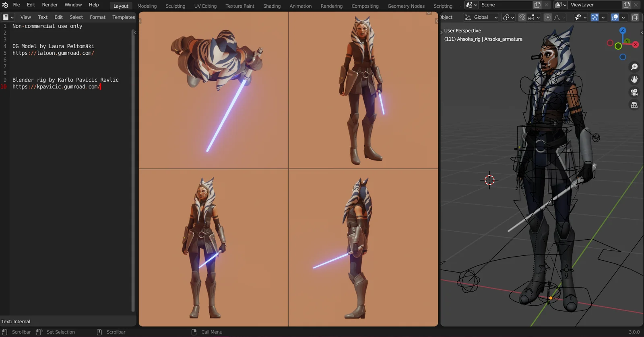Switch to the Scripting workspace tab

(443, 6)
